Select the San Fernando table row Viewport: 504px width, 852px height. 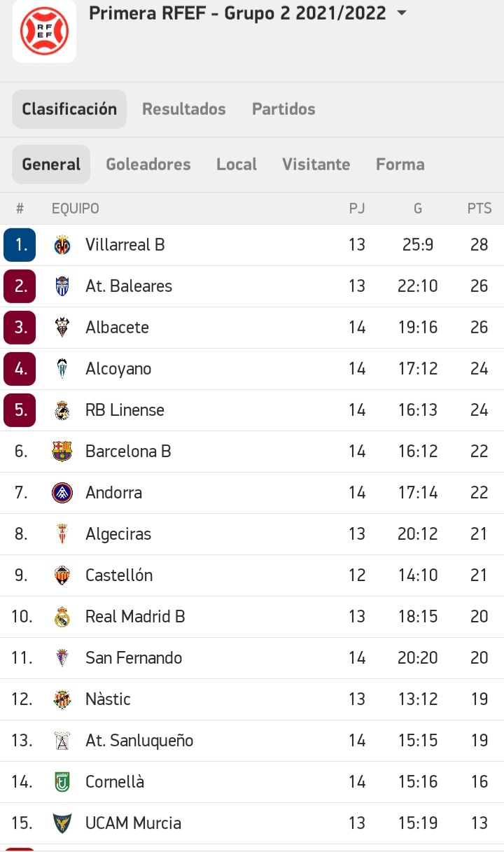coord(252,658)
